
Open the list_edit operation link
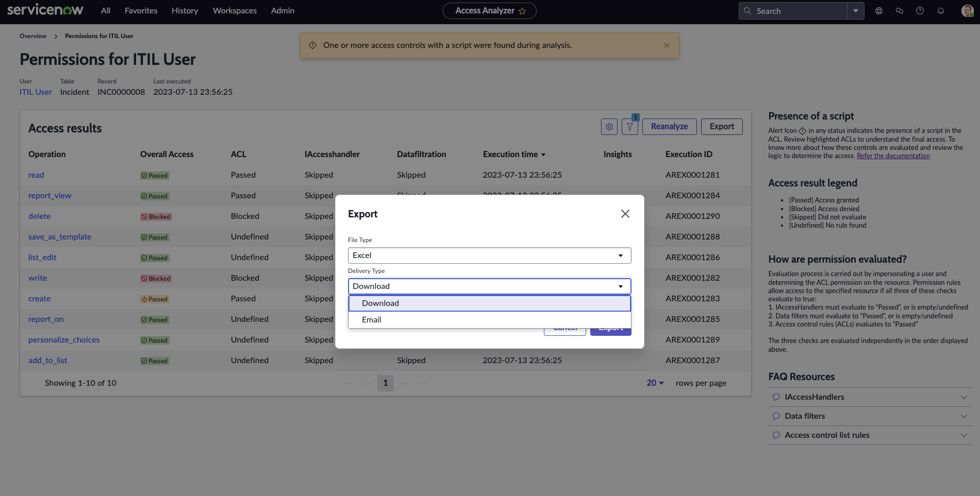[42, 258]
